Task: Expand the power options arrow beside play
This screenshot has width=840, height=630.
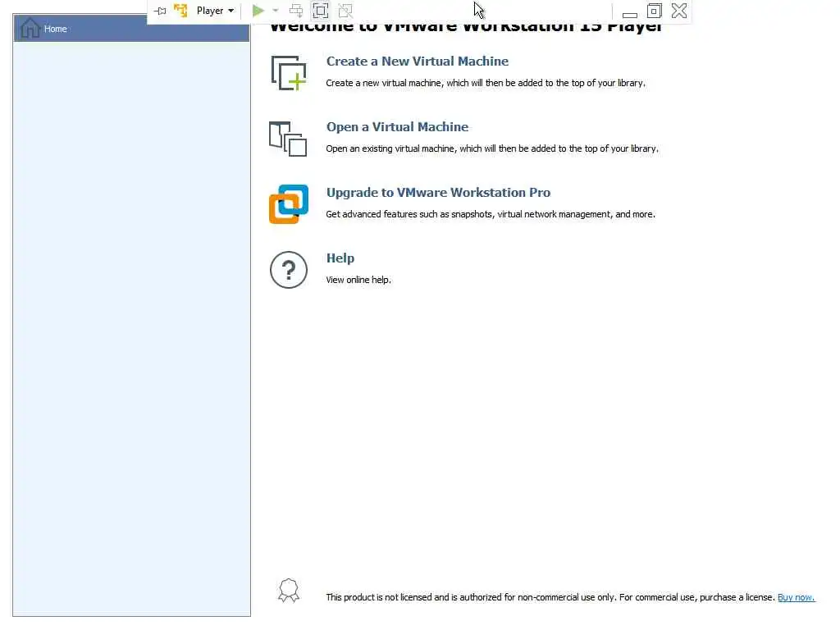Action: coord(276,11)
